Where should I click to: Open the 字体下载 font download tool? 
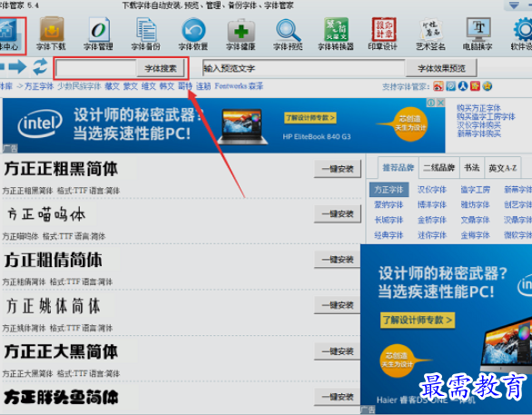coord(51,34)
